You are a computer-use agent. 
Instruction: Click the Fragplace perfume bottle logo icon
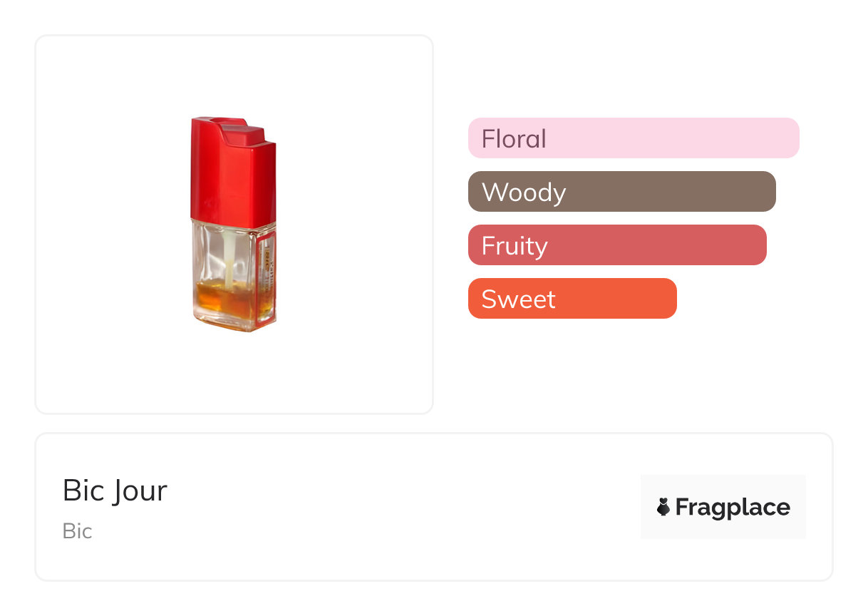[x=663, y=507]
